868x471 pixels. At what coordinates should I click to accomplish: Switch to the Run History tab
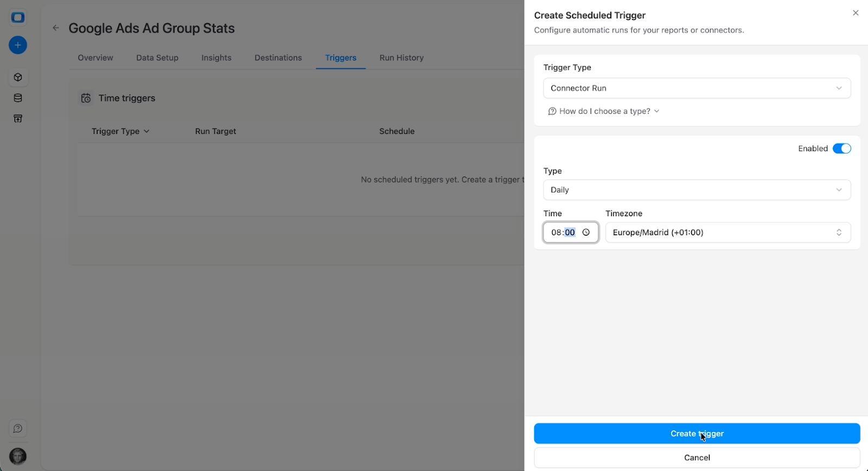click(x=401, y=58)
